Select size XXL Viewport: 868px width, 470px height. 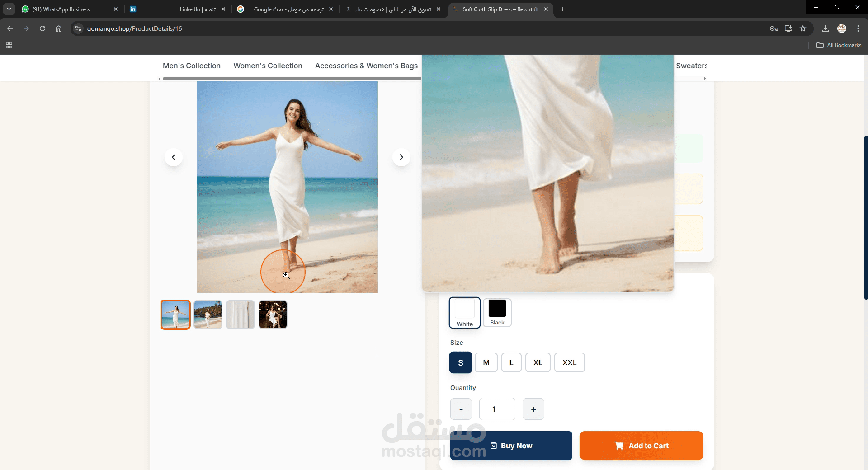coord(570,362)
